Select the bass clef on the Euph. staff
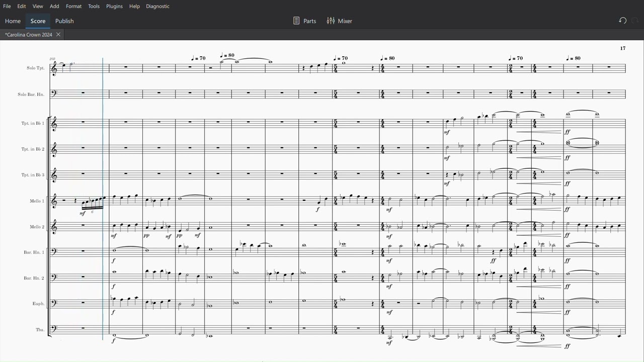Screen dimensions: 644x362 54,303
